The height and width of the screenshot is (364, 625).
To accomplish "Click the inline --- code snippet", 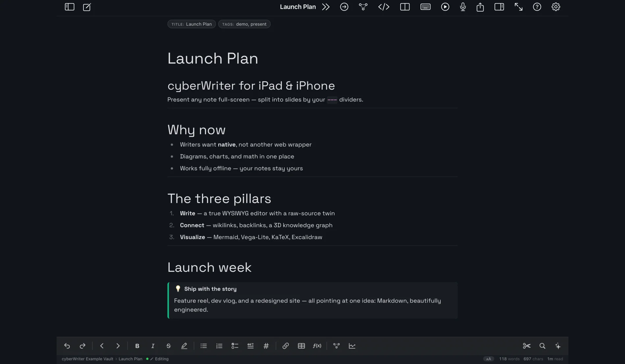I will [x=332, y=100].
